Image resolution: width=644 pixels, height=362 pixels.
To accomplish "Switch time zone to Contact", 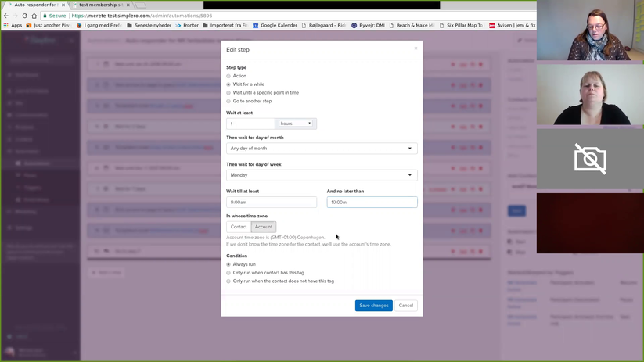I will click(x=239, y=227).
